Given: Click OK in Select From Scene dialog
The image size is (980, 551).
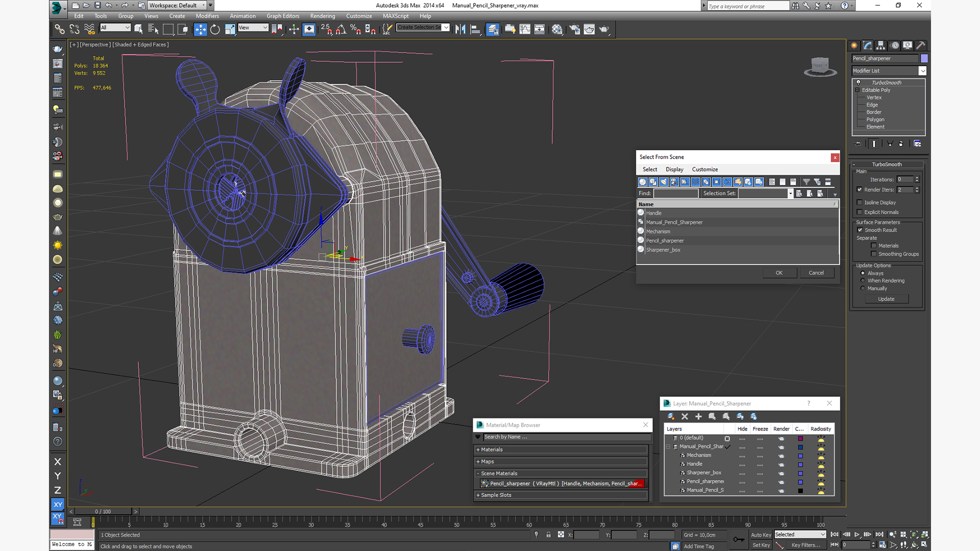Looking at the screenshot, I should [779, 273].
